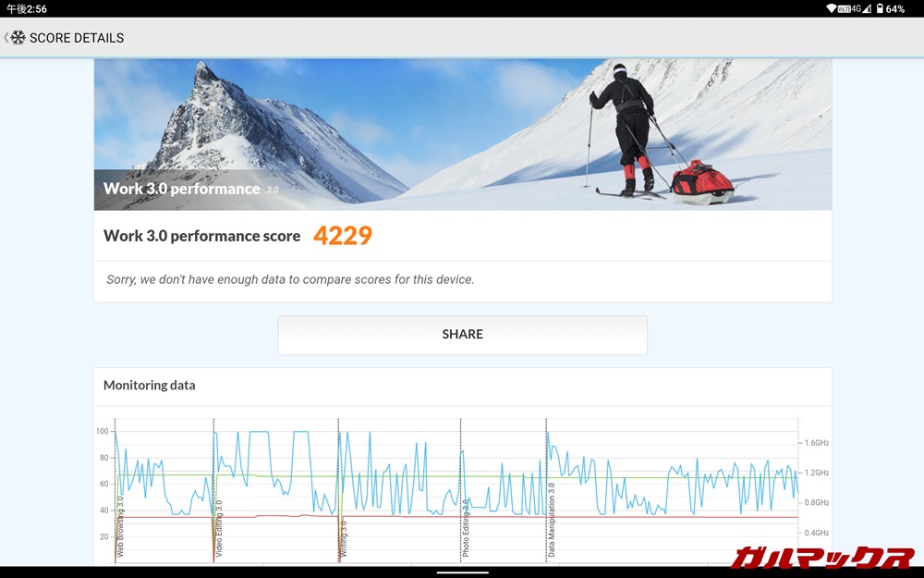Tap the home gesture pill at bottom
924x578 pixels.
click(x=462, y=572)
